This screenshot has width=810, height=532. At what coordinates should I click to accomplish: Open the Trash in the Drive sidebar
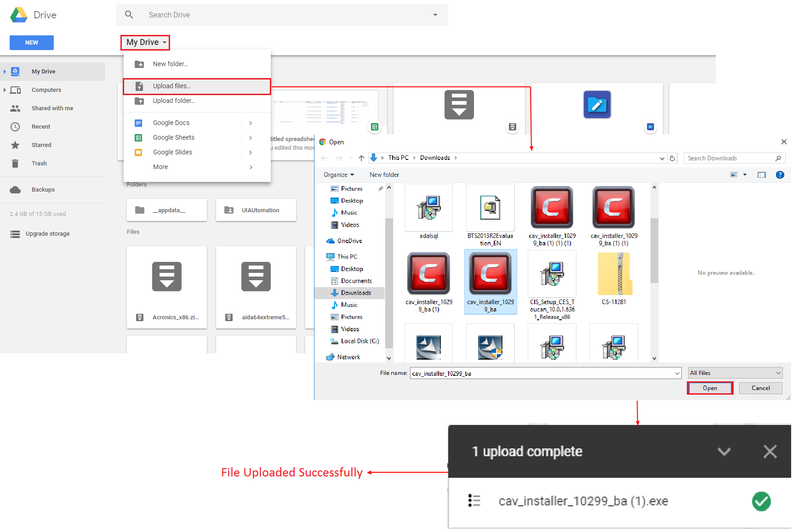point(39,163)
